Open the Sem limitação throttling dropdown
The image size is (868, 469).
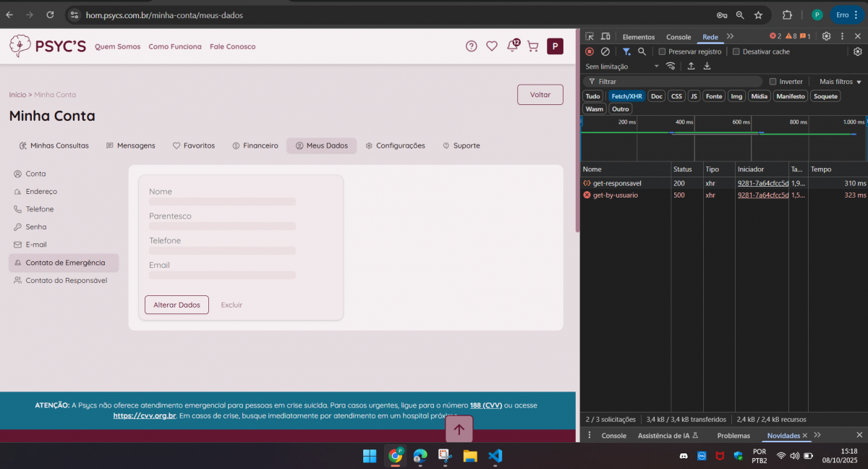point(622,66)
